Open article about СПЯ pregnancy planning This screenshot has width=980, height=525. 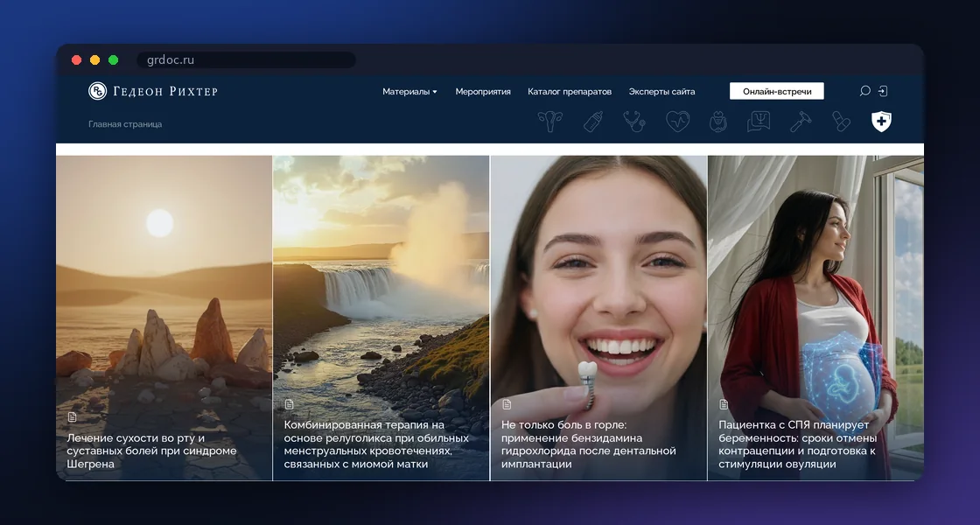[797, 444]
